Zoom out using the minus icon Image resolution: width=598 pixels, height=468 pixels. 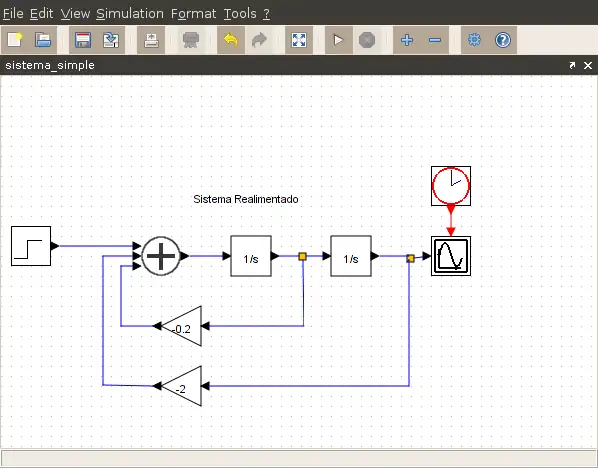[x=435, y=40]
